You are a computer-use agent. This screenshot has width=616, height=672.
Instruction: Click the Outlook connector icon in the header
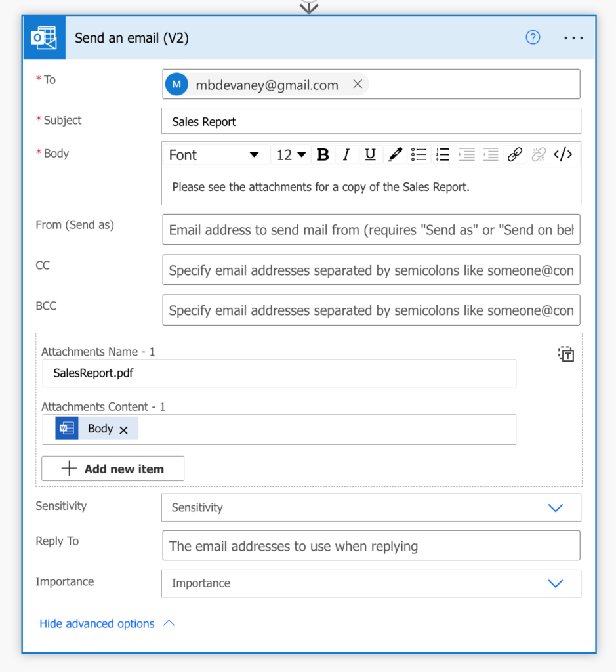click(43, 37)
